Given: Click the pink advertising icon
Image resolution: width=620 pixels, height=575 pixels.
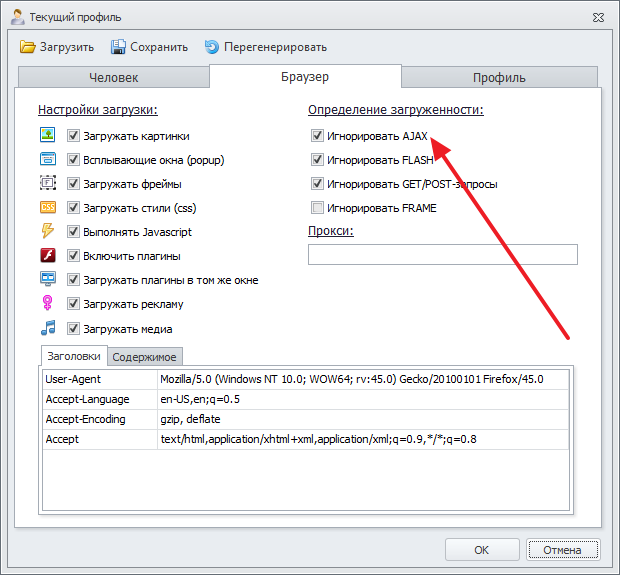Looking at the screenshot, I should coord(47,303).
